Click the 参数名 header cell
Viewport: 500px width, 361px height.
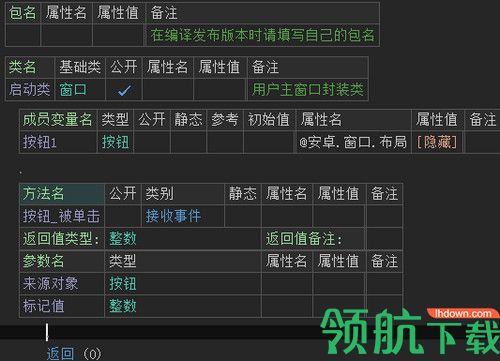[x=62, y=261]
